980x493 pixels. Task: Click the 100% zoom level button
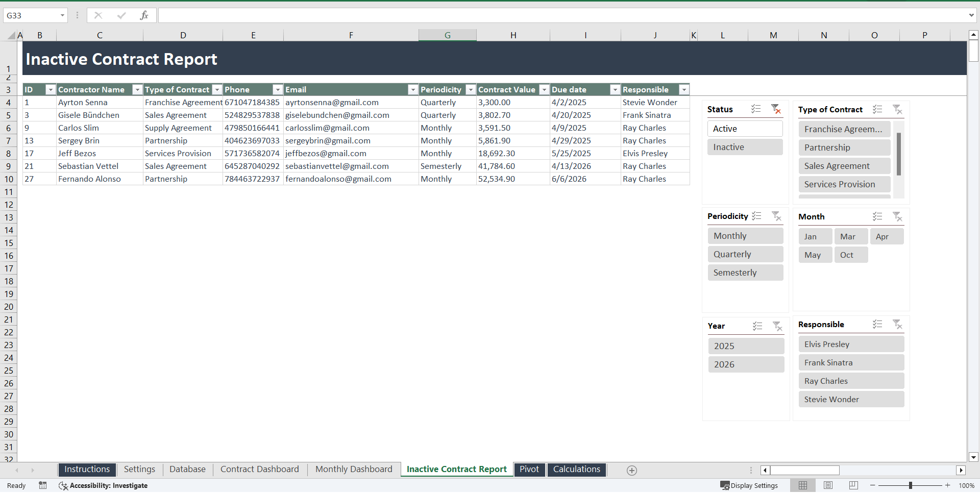click(967, 485)
